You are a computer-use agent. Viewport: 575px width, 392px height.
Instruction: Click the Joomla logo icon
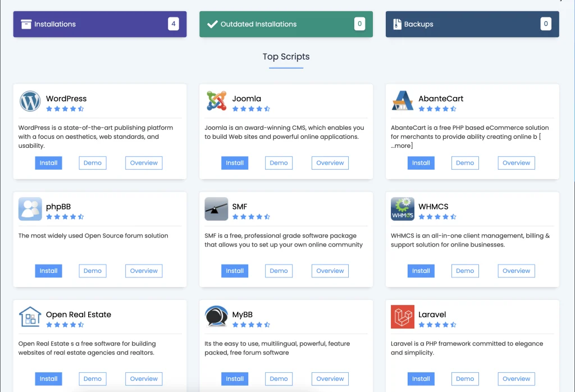216,101
